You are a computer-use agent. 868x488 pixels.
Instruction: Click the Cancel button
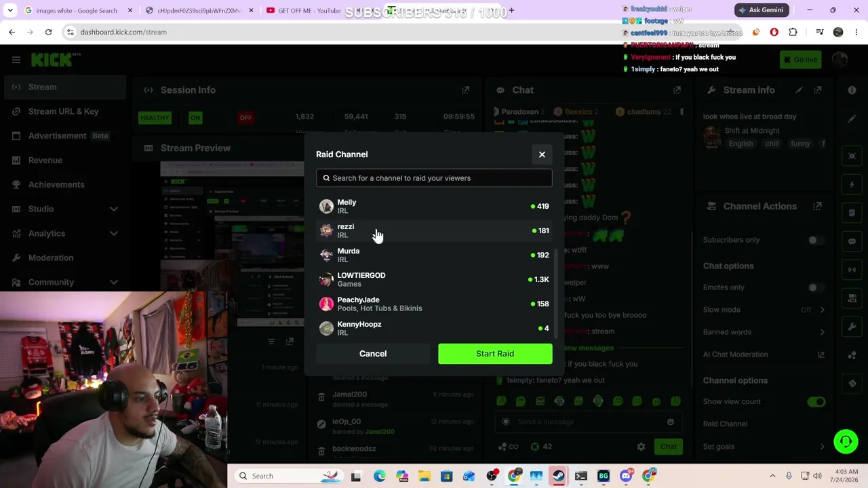click(x=373, y=354)
